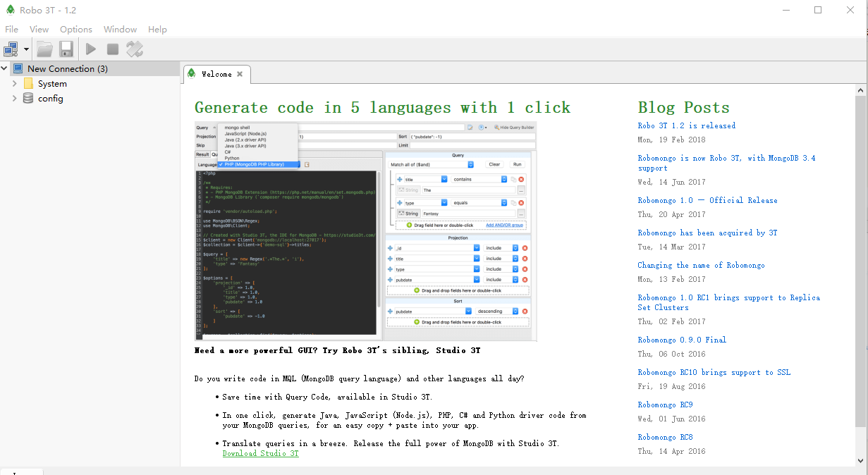Open 'Robomongo 0.9.0 Final' post
Screen dimensions: 868x475
point(682,340)
